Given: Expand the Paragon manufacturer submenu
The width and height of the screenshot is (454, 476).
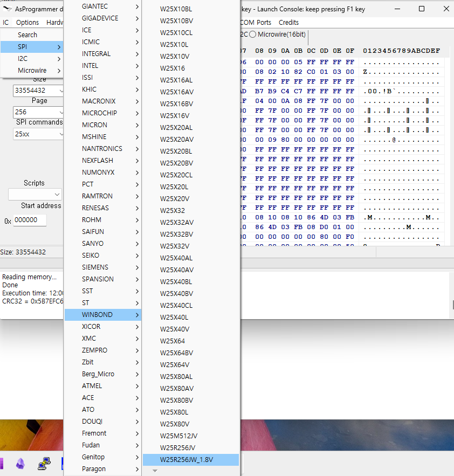Looking at the screenshot, I should (x=103, y=468).
